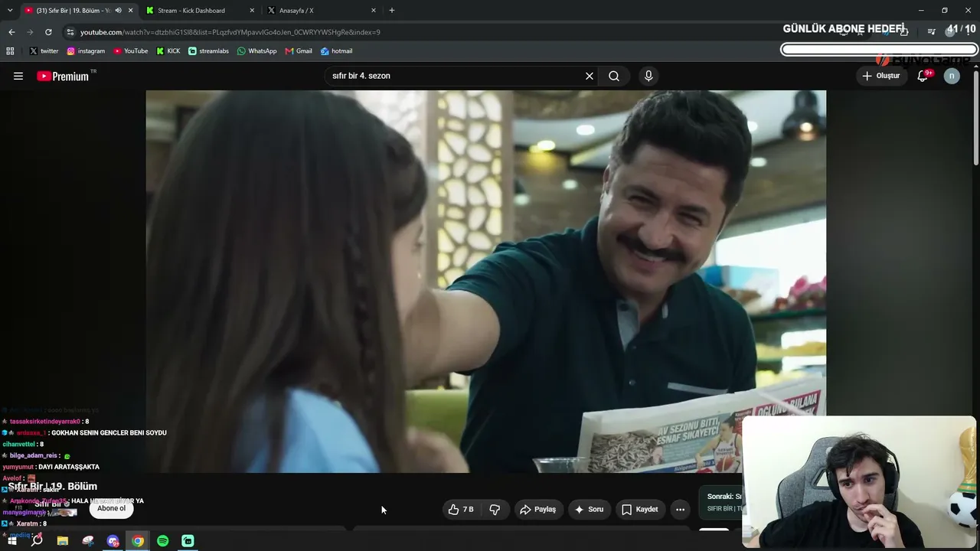
Task: Expand the tab search dropdown
Action: point(10,11)
